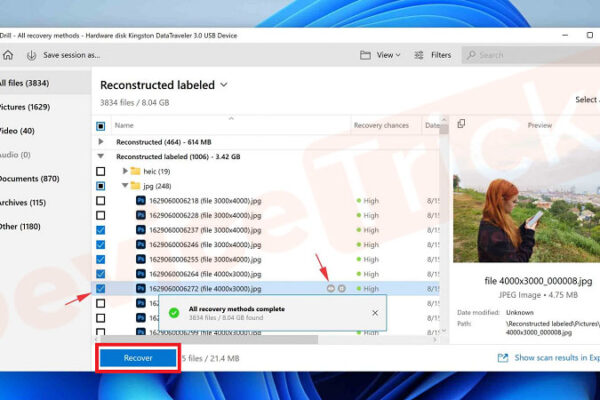Click Photoshop file icon of 1629060006272

pos(141,288)
